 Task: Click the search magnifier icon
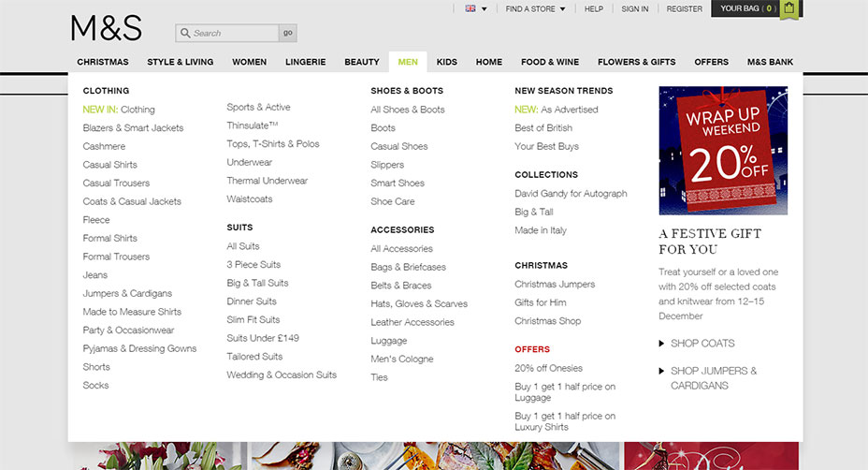(184, 34)
